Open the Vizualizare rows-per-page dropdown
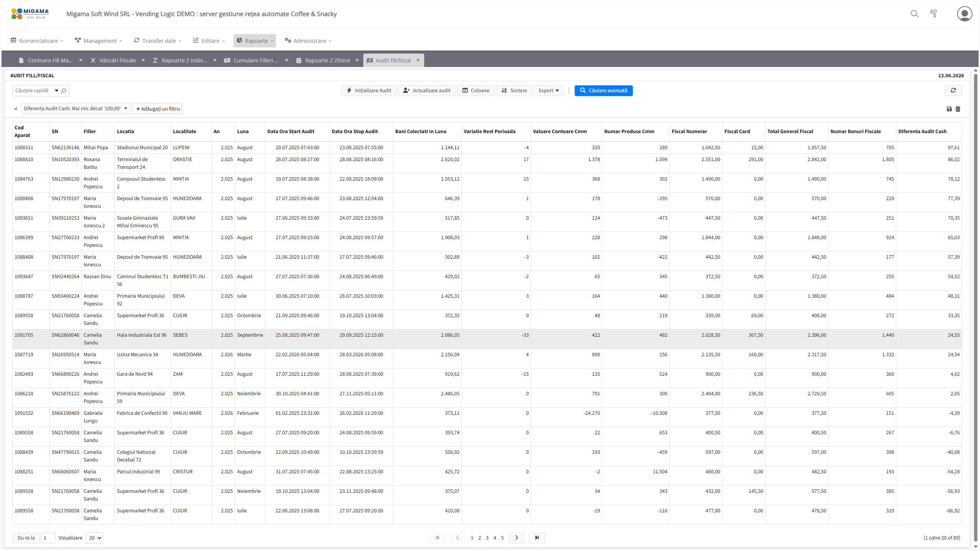Viewport: 980px width, 551px height. (94, 538)
